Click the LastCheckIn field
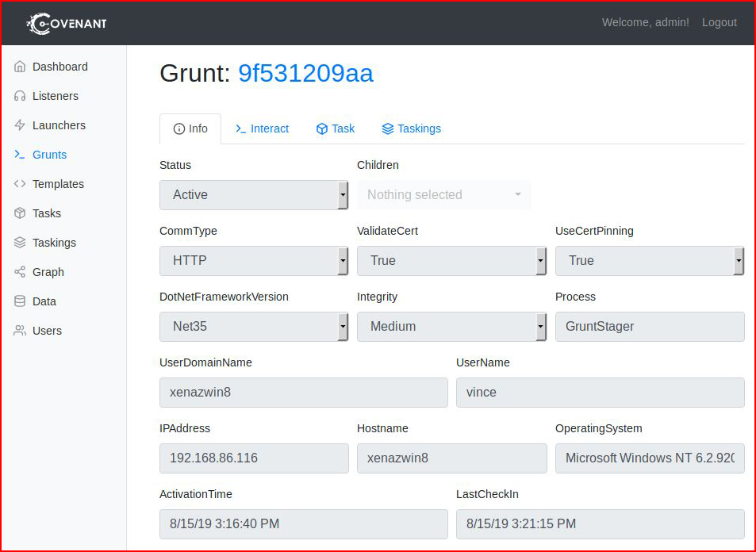 click(x=601, y=524)
